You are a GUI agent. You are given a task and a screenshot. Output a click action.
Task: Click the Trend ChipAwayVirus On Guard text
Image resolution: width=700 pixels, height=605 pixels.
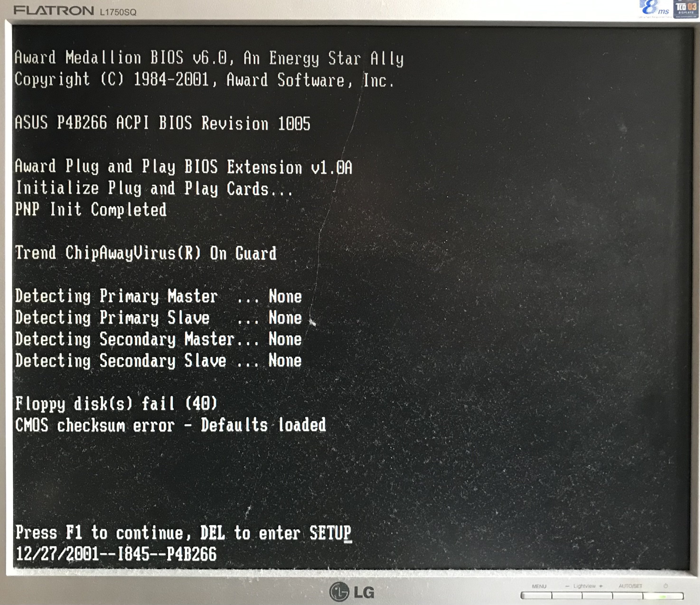(145, 253)
